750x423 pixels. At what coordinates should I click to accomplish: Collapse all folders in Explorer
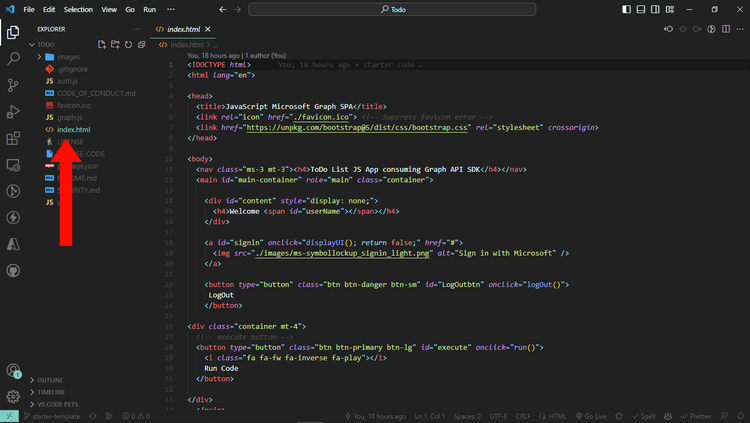141,44
